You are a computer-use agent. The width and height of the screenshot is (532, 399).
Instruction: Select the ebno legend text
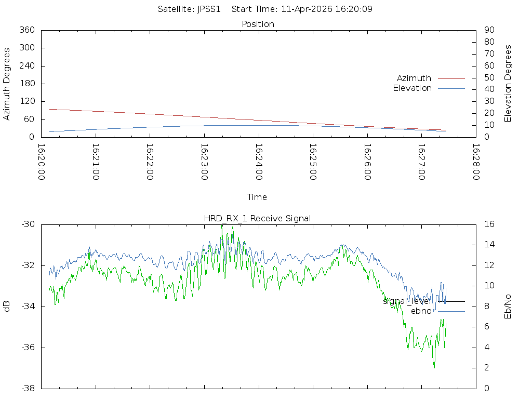point(421,311)
